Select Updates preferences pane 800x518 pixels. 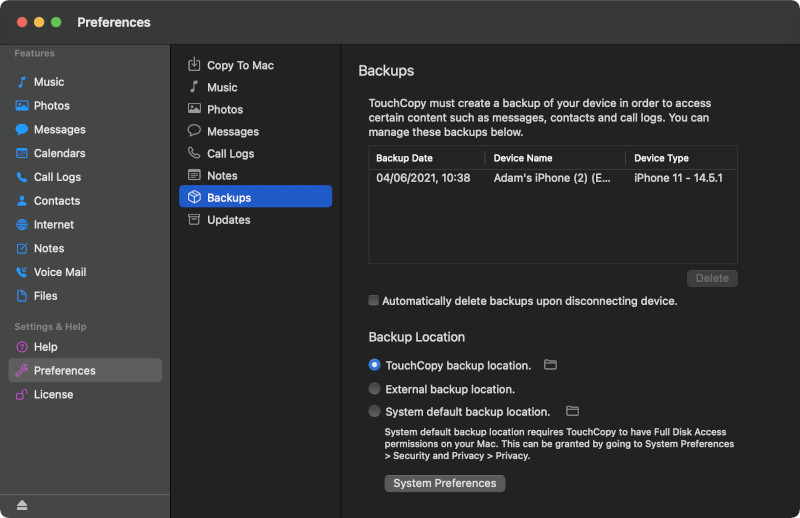[x=256, y=219]
